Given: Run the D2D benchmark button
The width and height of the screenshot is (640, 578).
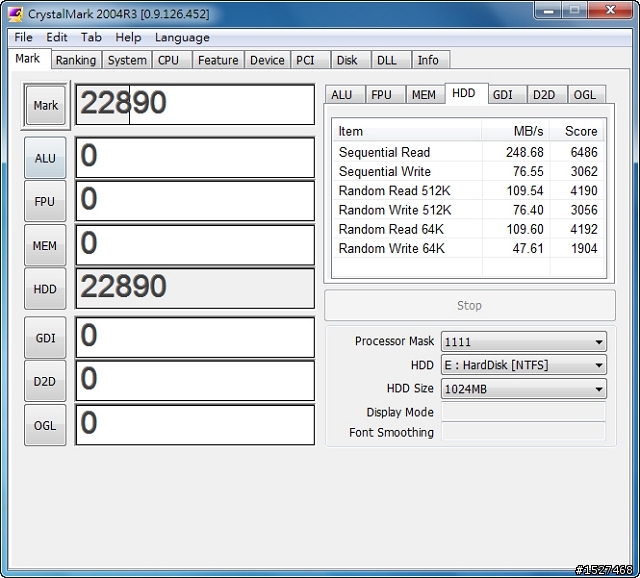Looking at the screenshot, I should [x=45, y=382].
